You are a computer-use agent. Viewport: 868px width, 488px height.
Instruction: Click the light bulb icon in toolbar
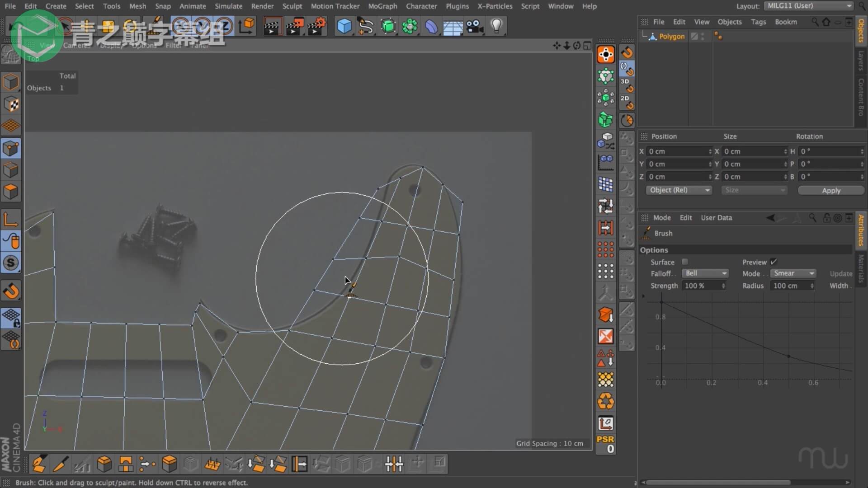[496, 26]
